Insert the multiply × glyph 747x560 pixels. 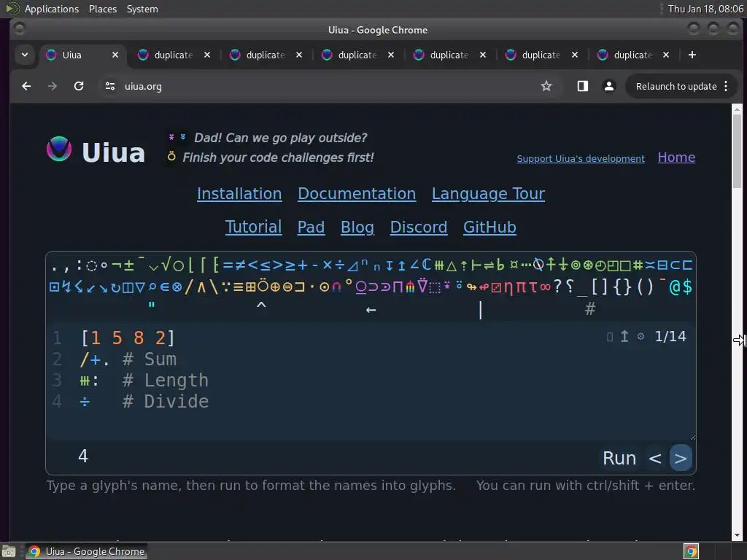328,265
